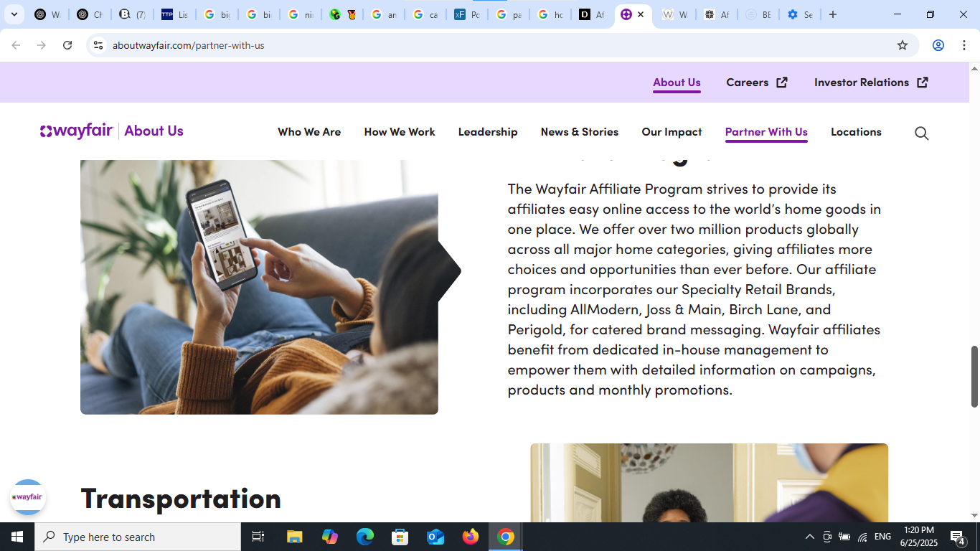Open the Wayfair chat bubble widget
The width and height of the screenshot is (980, 551).
click(28, 497)
